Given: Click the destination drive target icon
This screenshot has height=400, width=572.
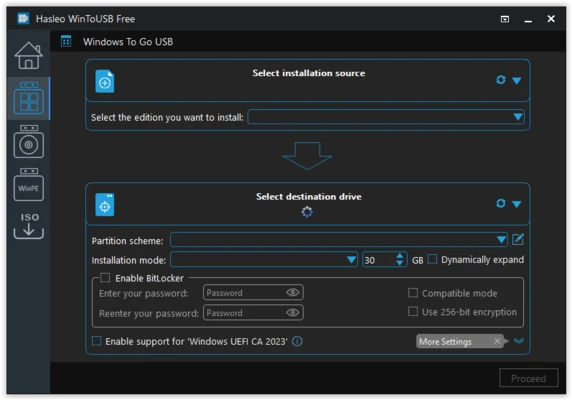Looking at the screenshot, I should tap(105, 205).
